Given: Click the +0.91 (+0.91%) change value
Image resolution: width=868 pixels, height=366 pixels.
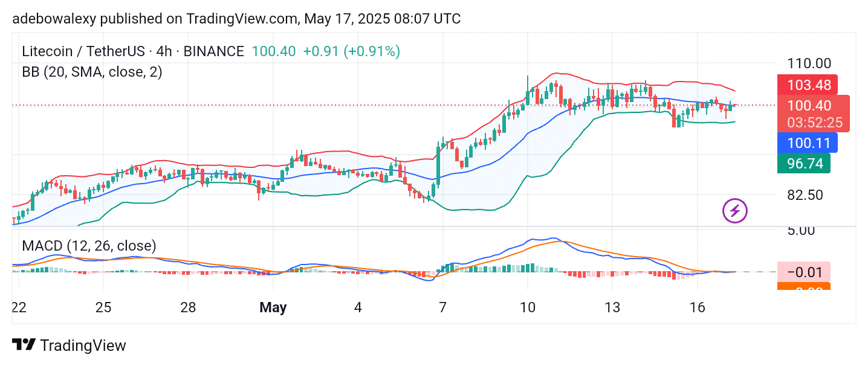Looking at the screenshot, I should tap(351, 52).
